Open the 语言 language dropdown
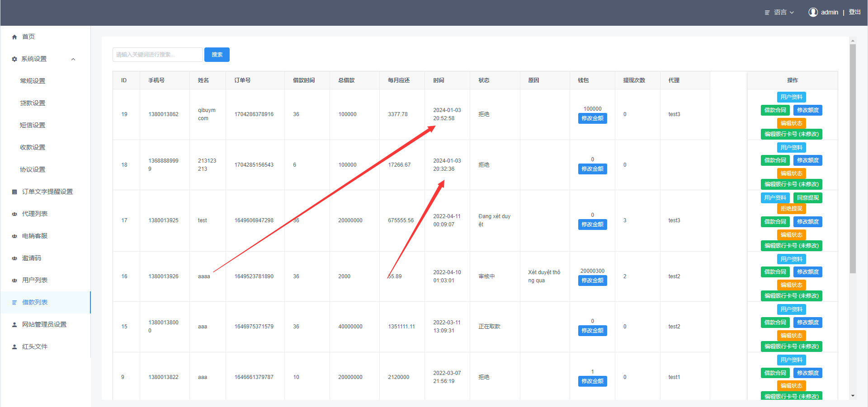 779,12
